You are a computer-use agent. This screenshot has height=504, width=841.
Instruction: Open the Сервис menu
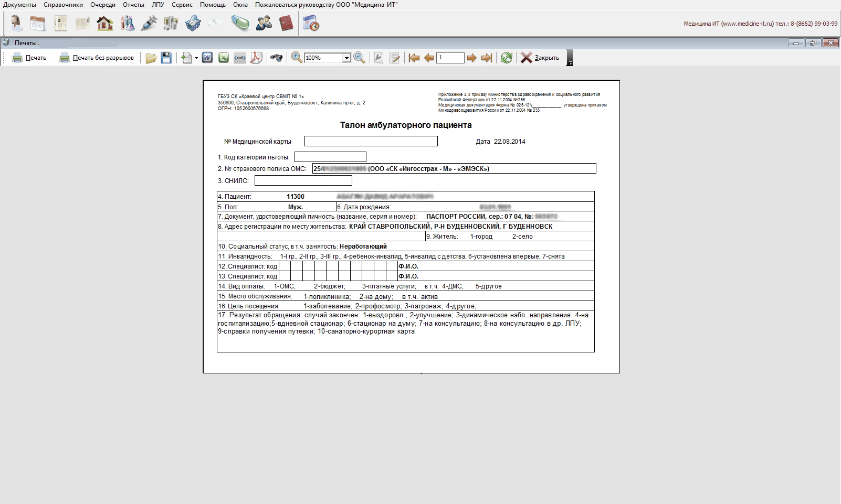(182, 5)
